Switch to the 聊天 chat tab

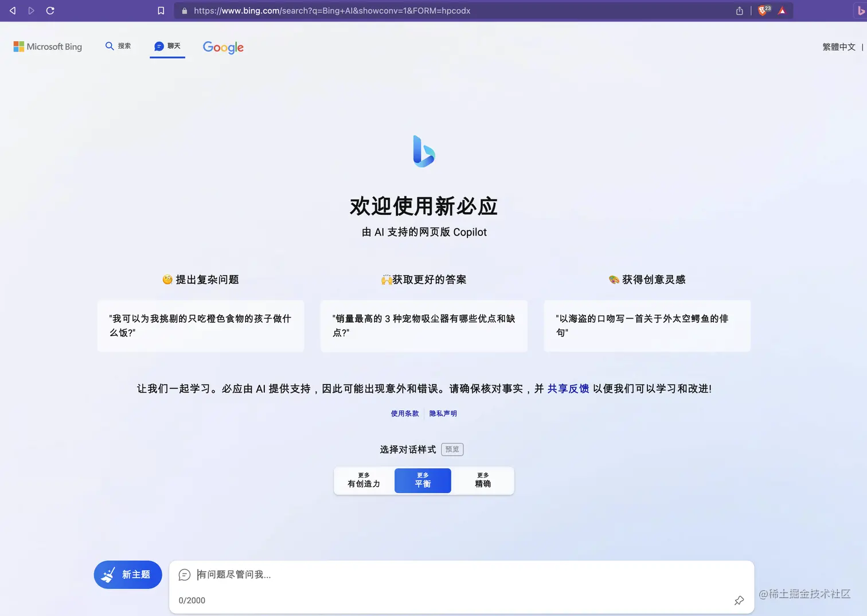pyautogui.click(x=167, y=46)
